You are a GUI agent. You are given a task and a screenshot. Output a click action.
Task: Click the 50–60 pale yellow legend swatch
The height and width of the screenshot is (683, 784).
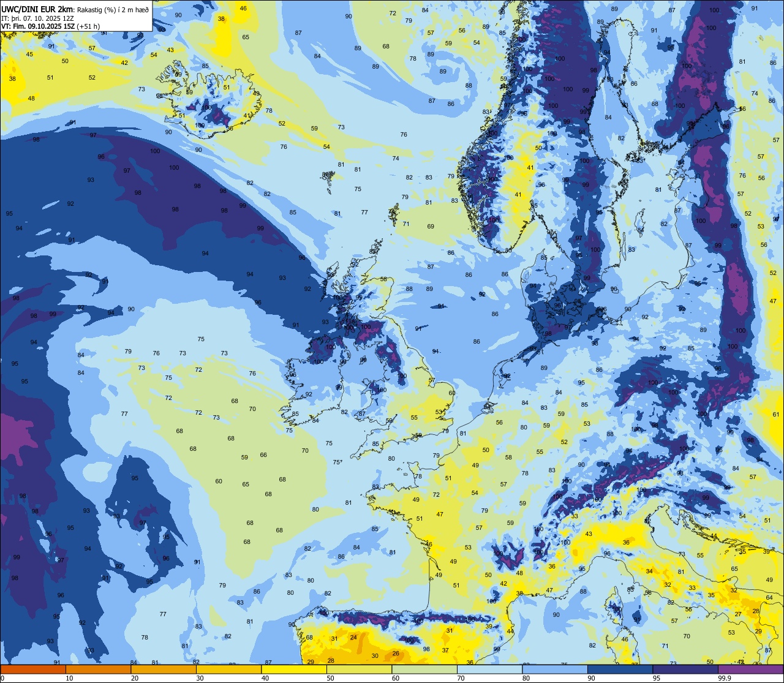[x=359, y=670]
